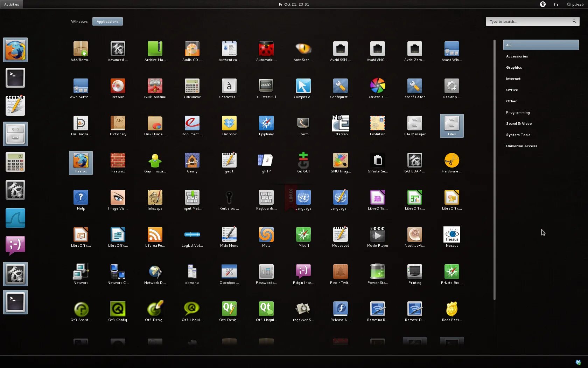Open the Printing settings app
This screenshot has width=588, height=368.
point(415,274)
